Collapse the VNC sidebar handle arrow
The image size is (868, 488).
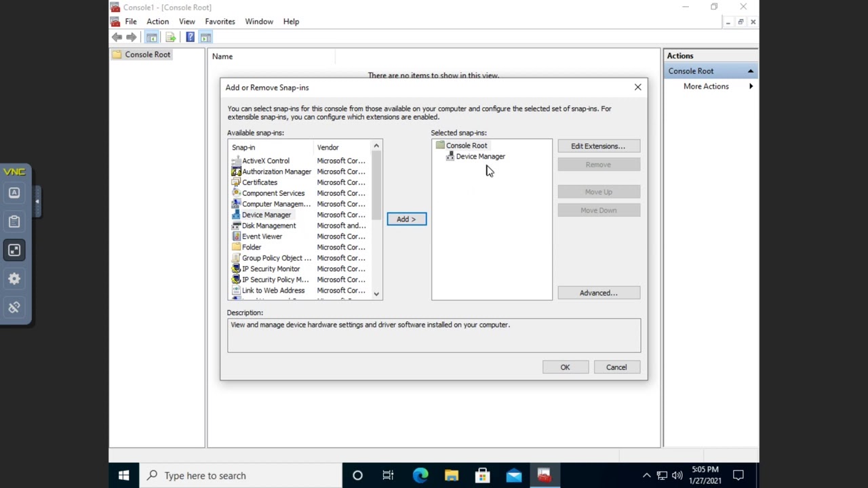37,201
